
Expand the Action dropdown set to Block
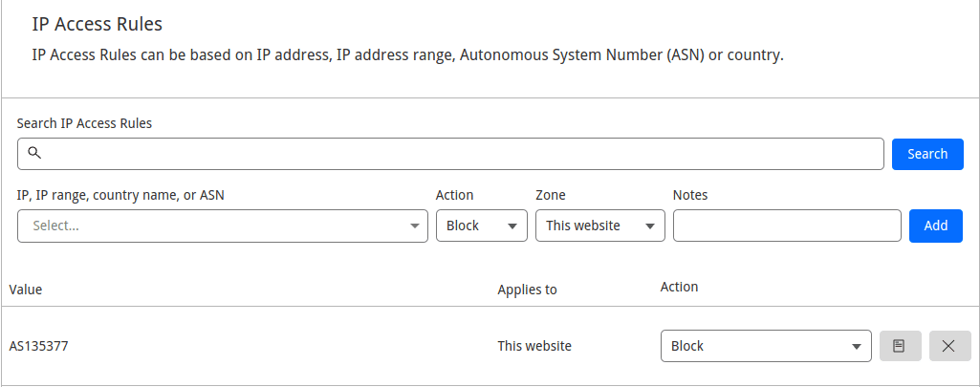[x=481, y=226]
